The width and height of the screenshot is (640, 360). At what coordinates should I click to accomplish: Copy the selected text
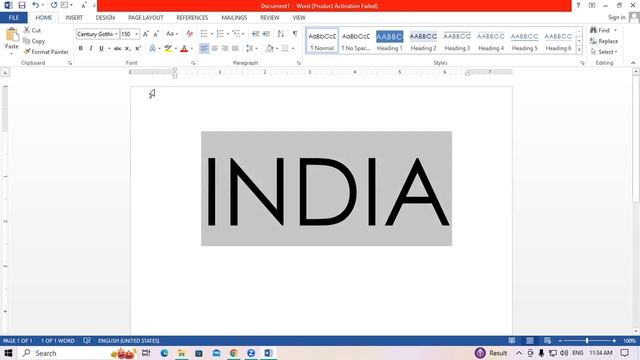[34, 41]
